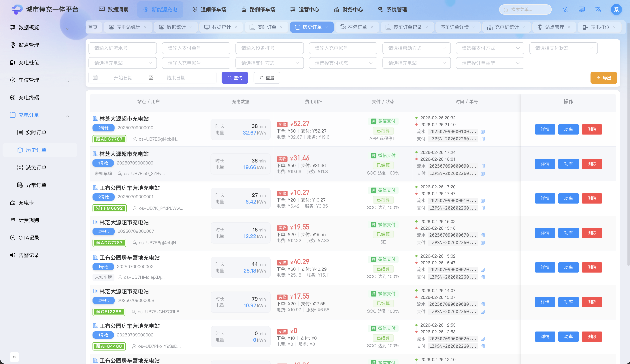Viewport: 630px width, 364px height.
Task: Click the language translation icon in header
Action: (x=598, y=9)
